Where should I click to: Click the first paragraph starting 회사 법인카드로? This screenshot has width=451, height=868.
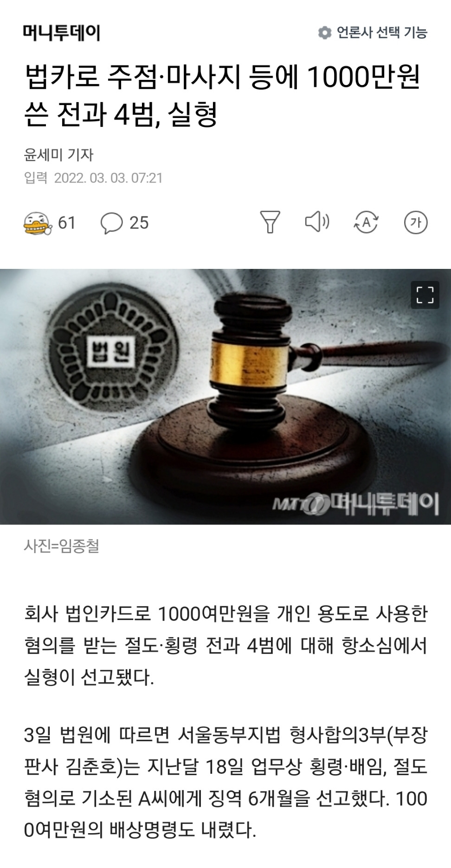point(225,646)
